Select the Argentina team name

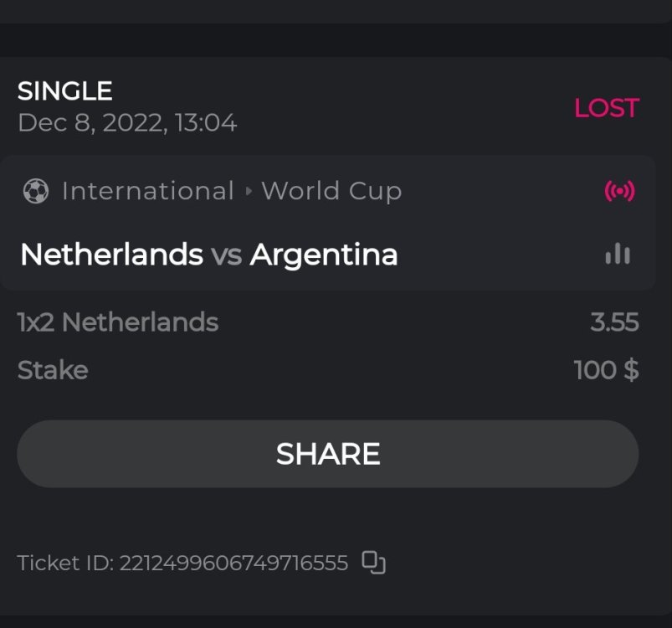[324, 255]
